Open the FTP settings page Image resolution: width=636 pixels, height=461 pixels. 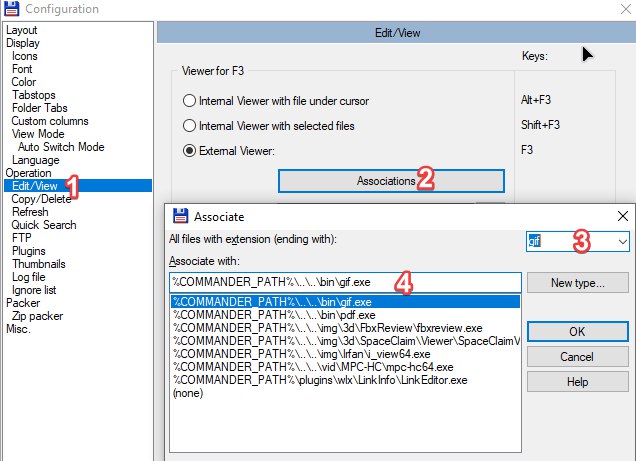tap(21, 238)
